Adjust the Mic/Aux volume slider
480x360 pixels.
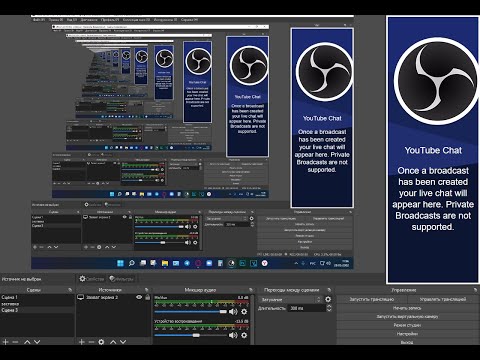[x=191, y=312]
